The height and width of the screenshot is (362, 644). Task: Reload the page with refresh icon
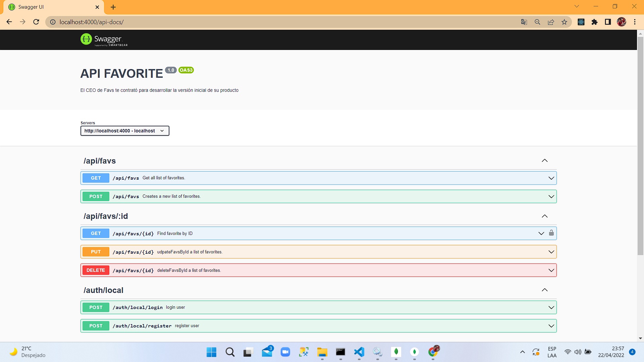tap(36, 22)
